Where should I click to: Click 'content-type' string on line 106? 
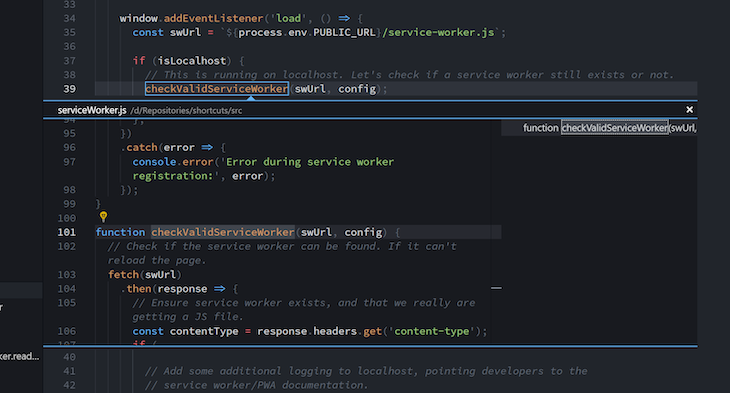(432, 331)
